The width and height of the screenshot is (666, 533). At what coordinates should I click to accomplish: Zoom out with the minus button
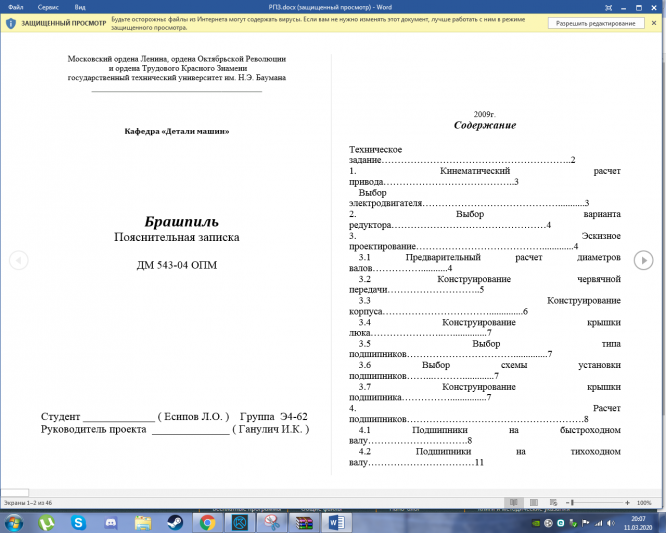[567, 502]
